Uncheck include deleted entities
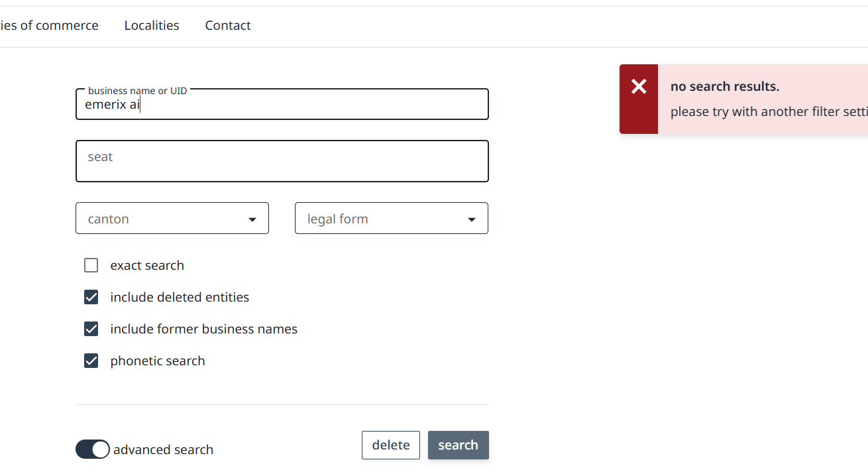The width and height of the screenshot is (868, 472). click(91, 297)
